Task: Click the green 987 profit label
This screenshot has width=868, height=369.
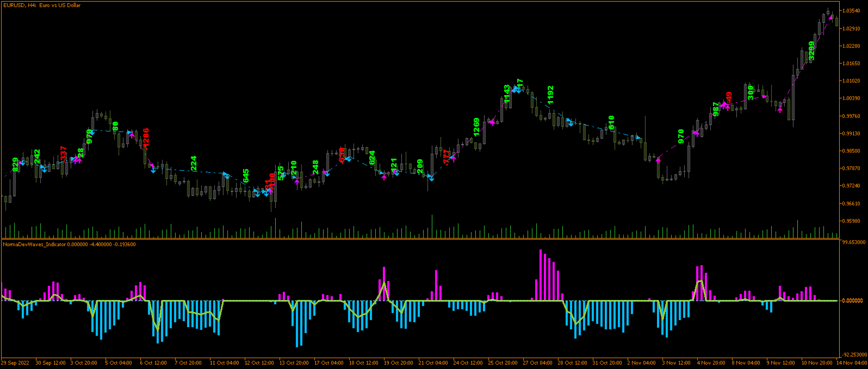Action: tap(716, 109)
